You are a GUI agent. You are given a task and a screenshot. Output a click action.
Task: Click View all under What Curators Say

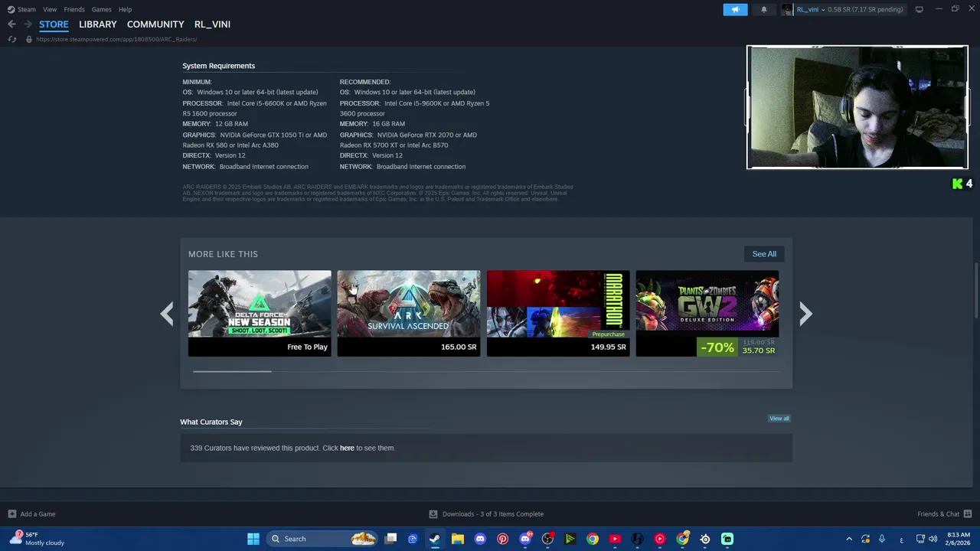[x=779, y=419]
